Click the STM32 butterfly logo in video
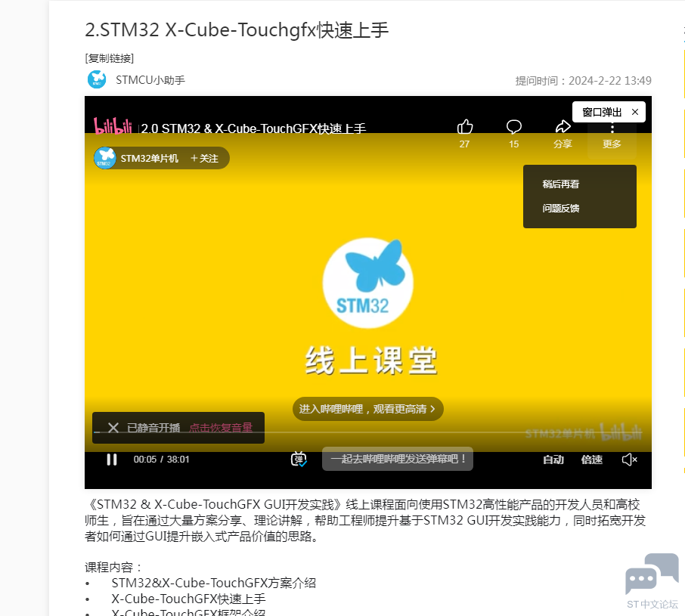This screenshot has height=616, width=685. tap(368, 283)
